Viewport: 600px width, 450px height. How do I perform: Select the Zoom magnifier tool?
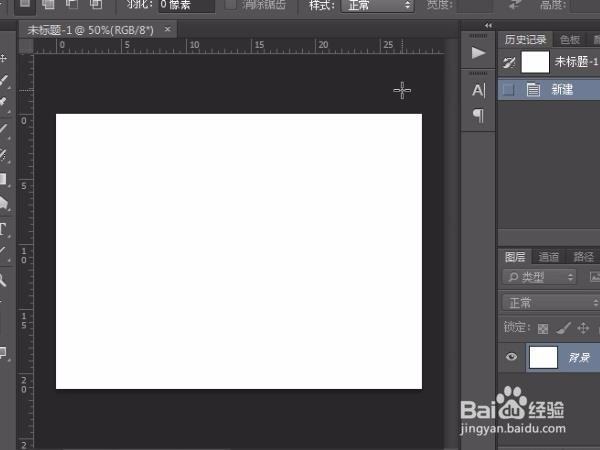coord(3,280)
